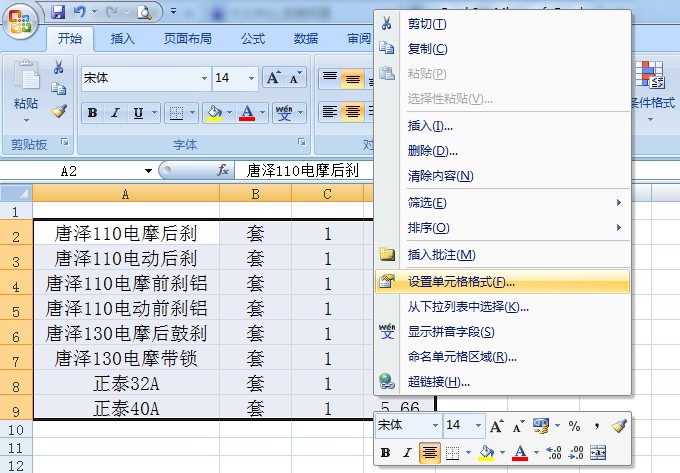680x473 pixels.
Task: Choose 设置单元格格式(F)... from the context menu
Action: (503, 282)
